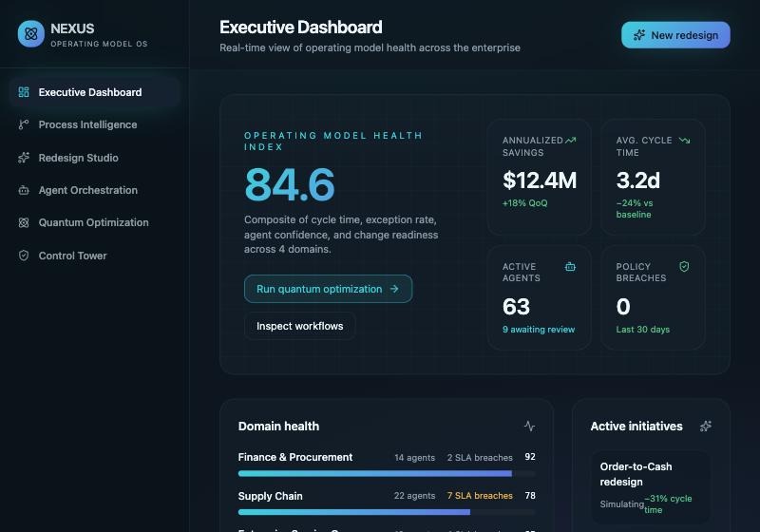This screenshot has height=532, width=760.
Task: Click the activity pulse icon in Domain health
Action: tap(529, 426)
